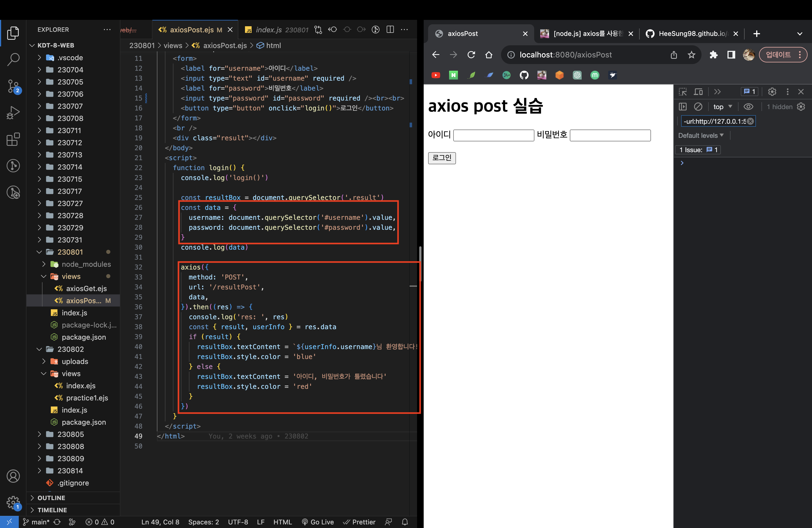Open more DevTools tabs chevron
812x528 pixels.
click(718, 92)
